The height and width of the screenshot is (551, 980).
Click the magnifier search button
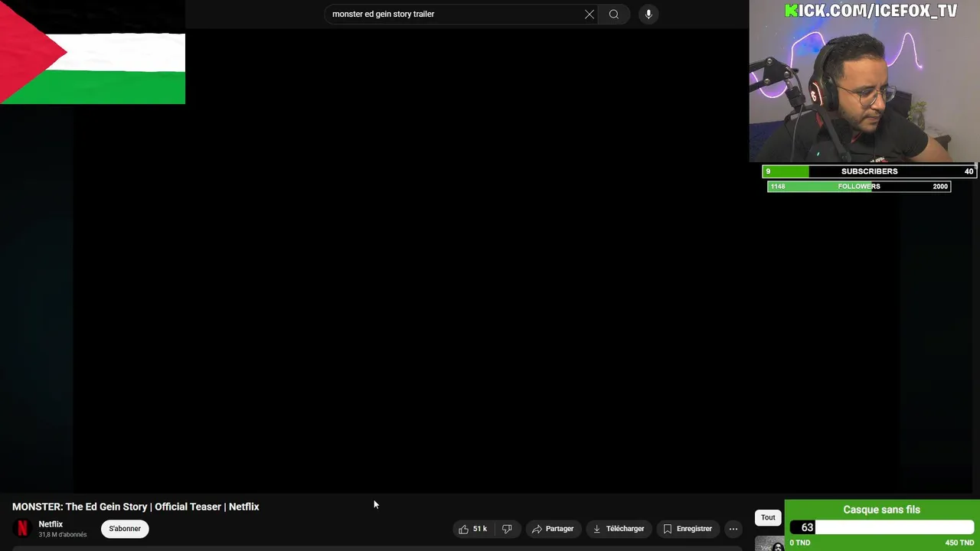pos(614,14)
